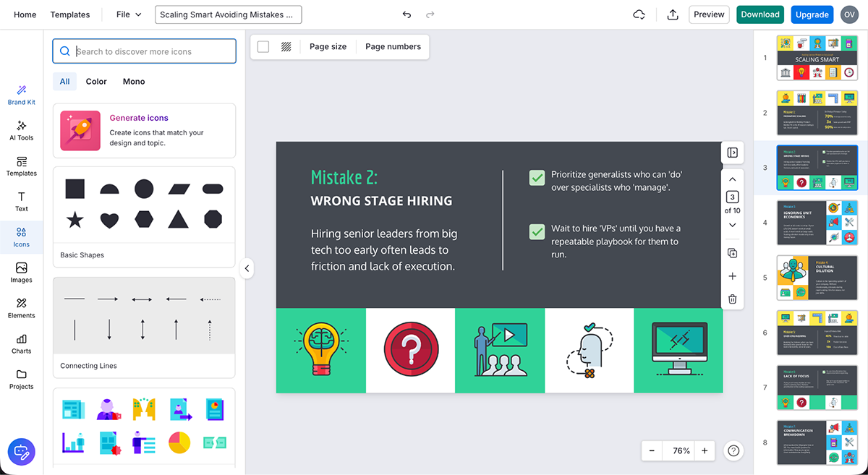Insert the plain horizontal connecting line
Screen dimensions: 868x475
point(75,299)
